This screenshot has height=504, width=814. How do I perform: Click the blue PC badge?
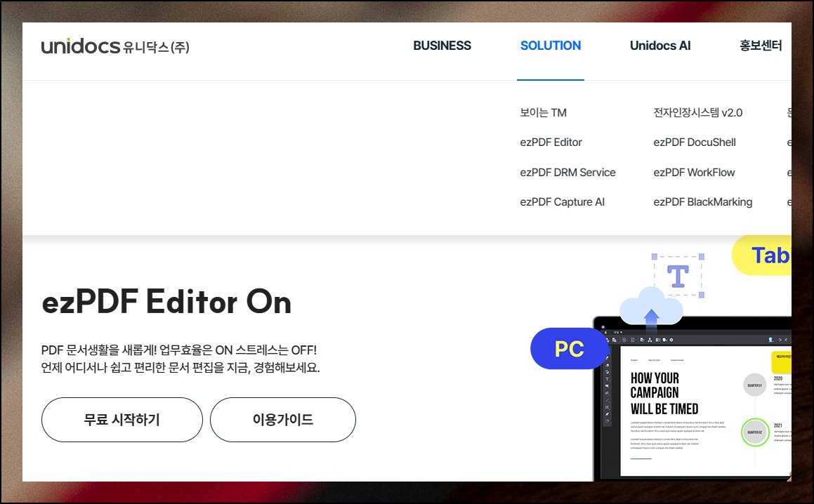(x=569, y=348)
